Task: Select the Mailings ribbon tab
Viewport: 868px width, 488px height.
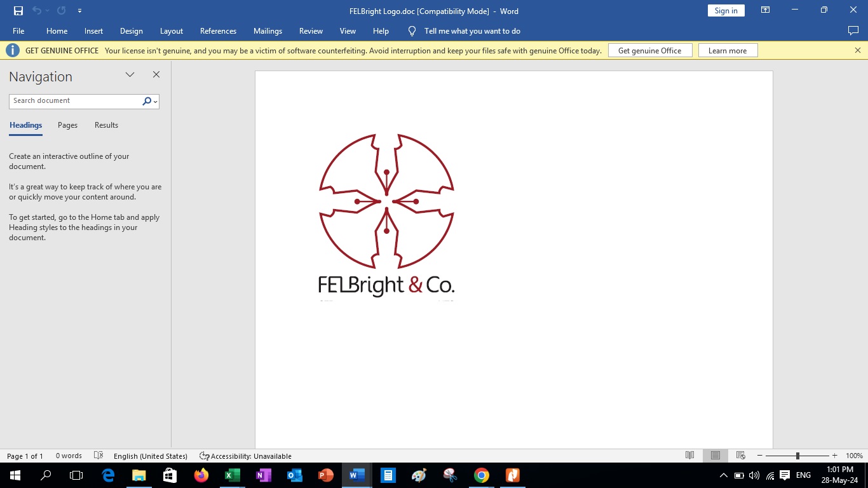Action: click(x=268, y=30)
